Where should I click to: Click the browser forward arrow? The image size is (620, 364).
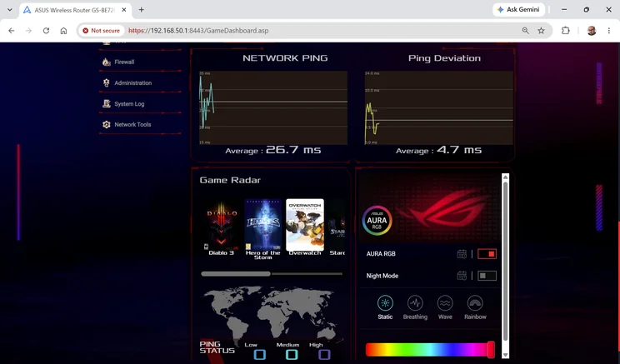coord(28,31)
